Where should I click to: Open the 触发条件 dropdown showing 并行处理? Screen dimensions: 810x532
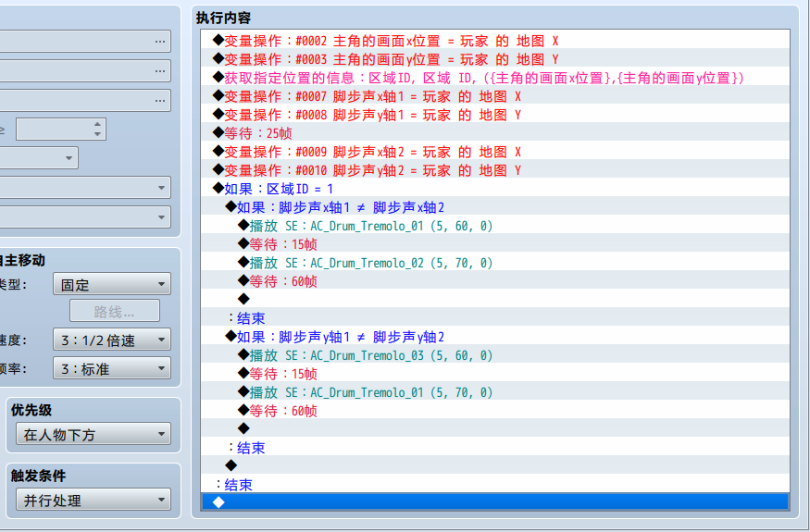point(93,500)
